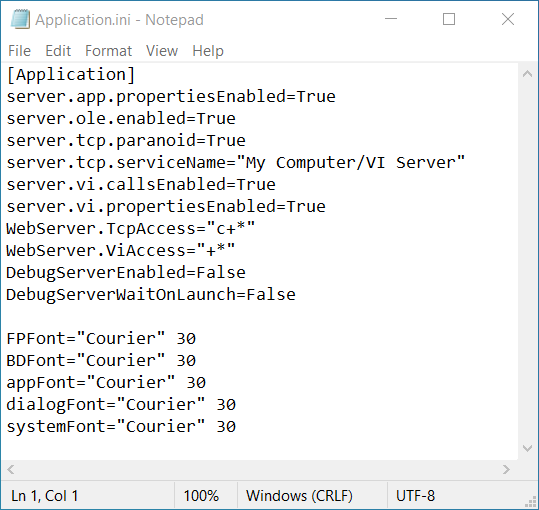The width and height of the screenshot is (539, 510).
Task: Close the Application.ini Notepad window
Action: (508, 19)
